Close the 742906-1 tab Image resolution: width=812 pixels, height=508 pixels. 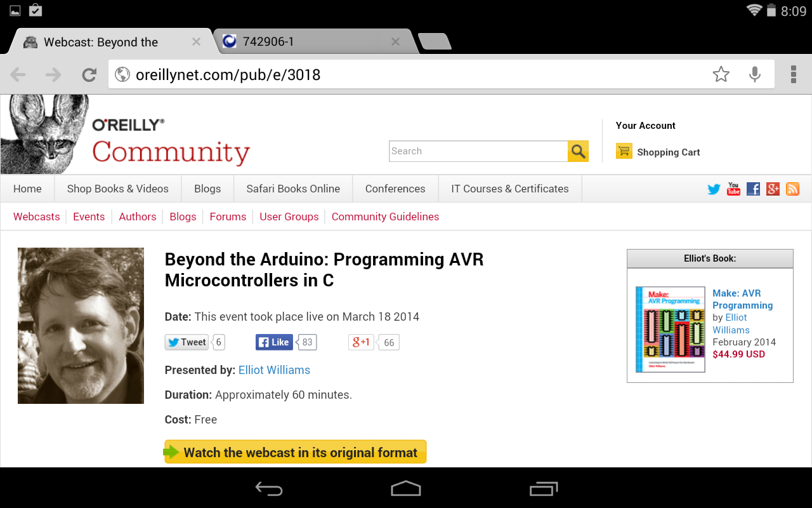tap(395, 42)
